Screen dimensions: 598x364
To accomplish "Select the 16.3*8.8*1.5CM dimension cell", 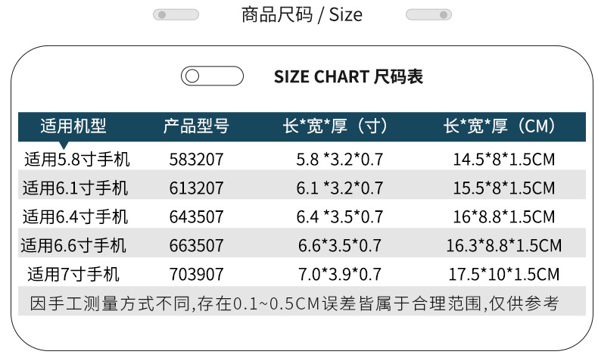I will [x=504, y=245].
